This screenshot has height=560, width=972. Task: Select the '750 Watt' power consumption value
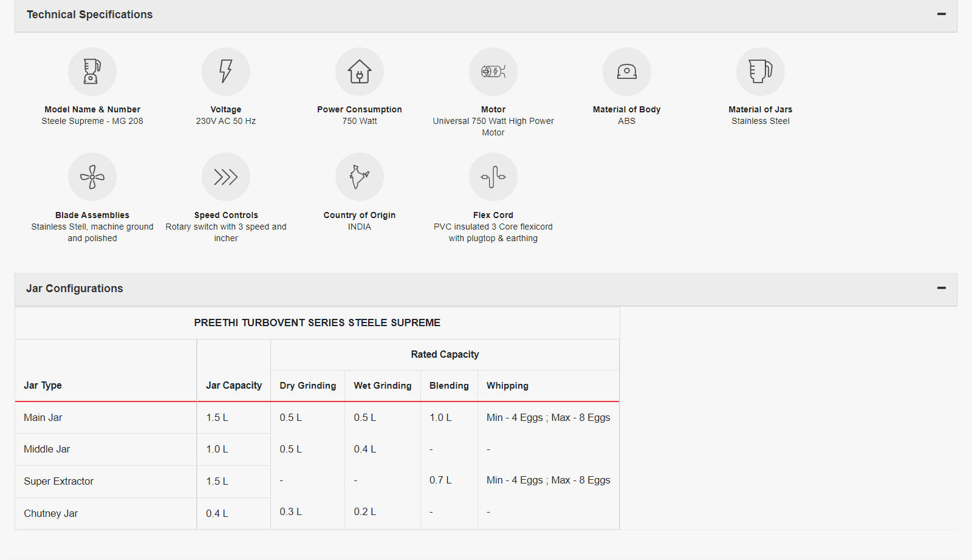pos(360,121)
